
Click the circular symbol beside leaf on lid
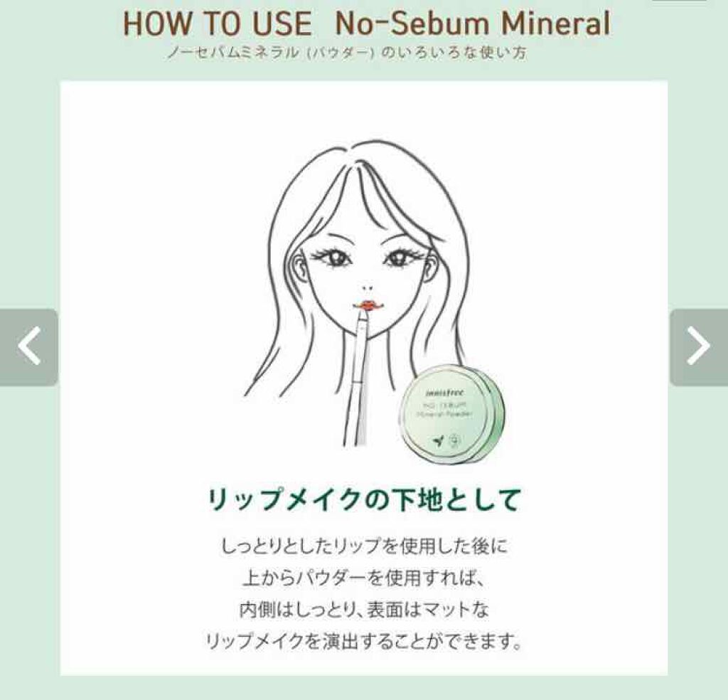[454, 440]
